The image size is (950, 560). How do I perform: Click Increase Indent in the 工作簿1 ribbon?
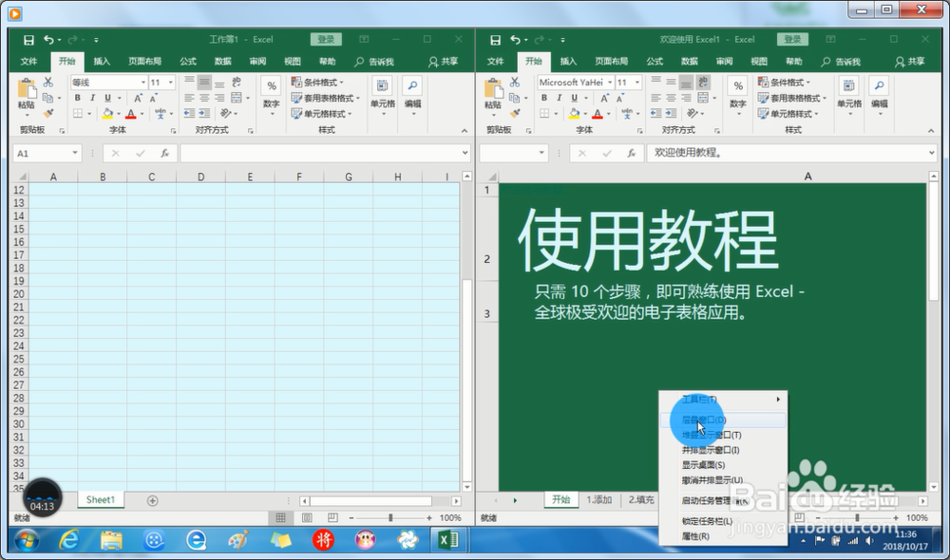204,113
